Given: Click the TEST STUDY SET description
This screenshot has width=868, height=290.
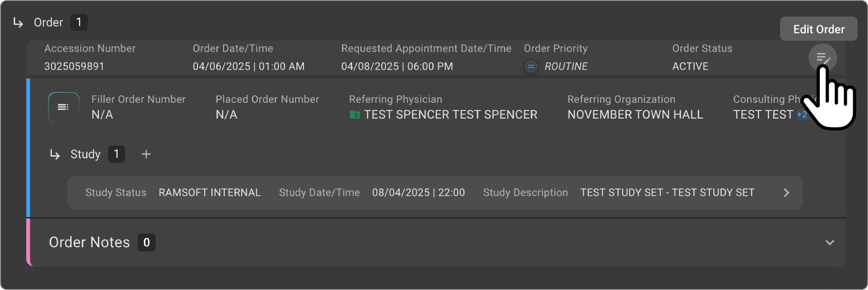Looking at the screenshot, I should pyautogui.click(x=667, y=193).
